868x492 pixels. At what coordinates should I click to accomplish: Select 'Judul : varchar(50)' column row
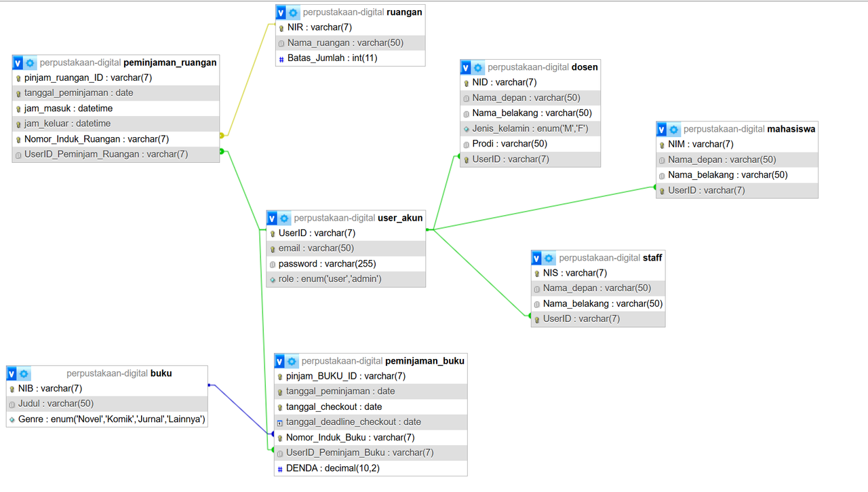pyautogui.click(x=107, y=404)
